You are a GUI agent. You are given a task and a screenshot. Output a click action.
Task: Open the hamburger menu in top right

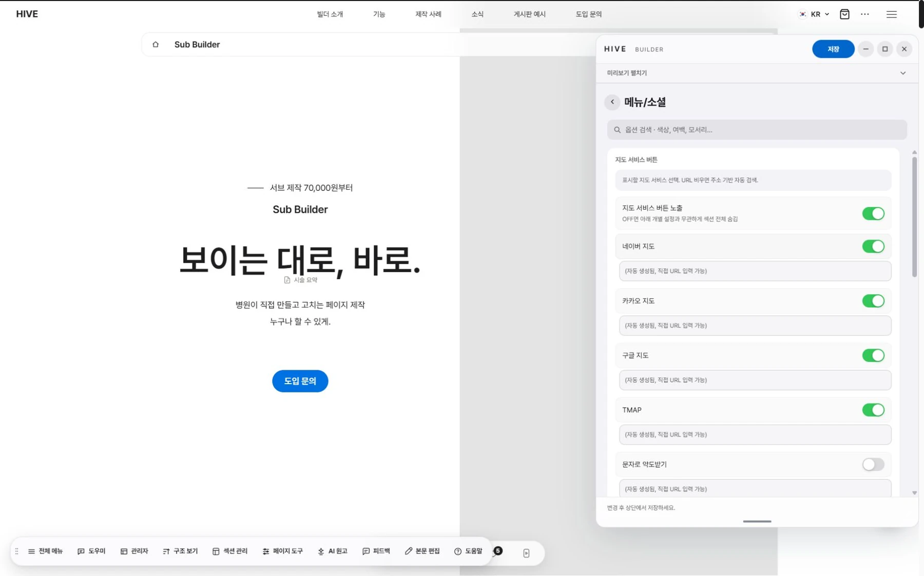(x=892, y=14)
